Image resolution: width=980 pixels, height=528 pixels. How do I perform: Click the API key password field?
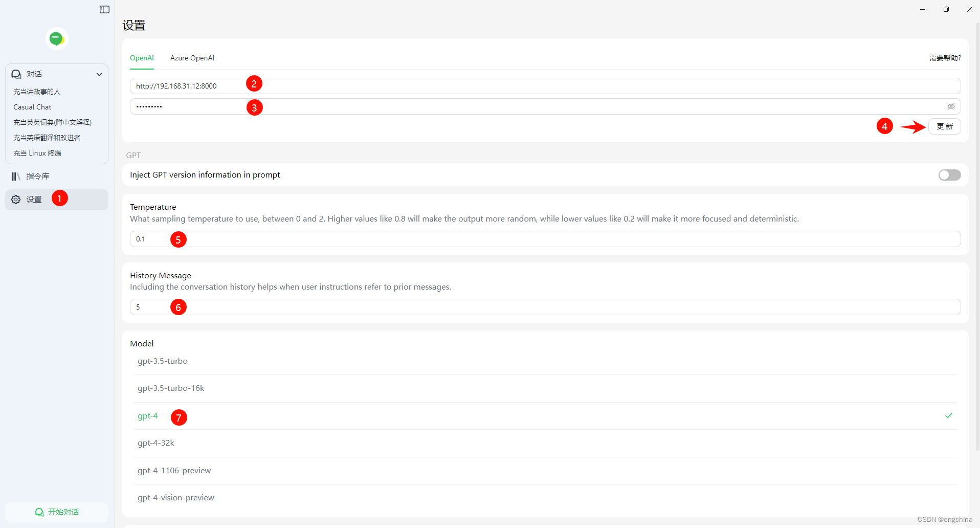(x=545, y=106)
